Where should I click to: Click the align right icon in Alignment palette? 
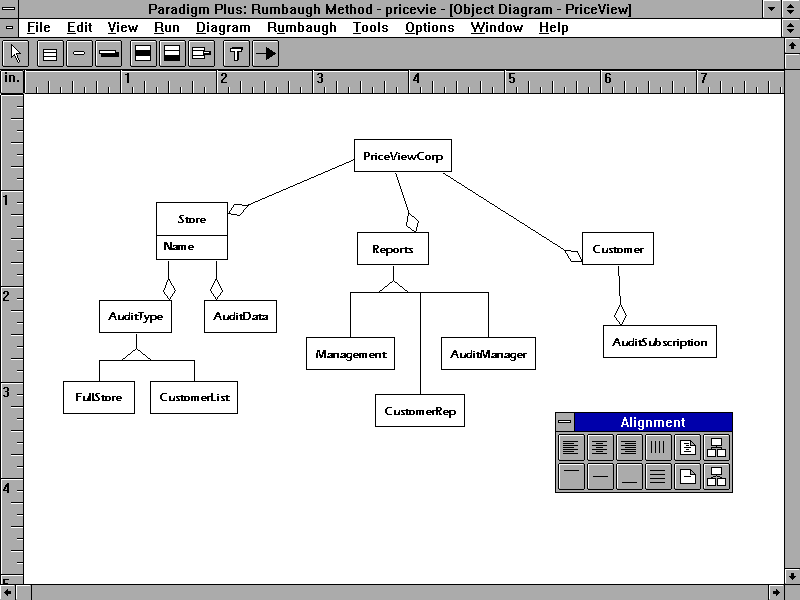click(x=628, y=448)
